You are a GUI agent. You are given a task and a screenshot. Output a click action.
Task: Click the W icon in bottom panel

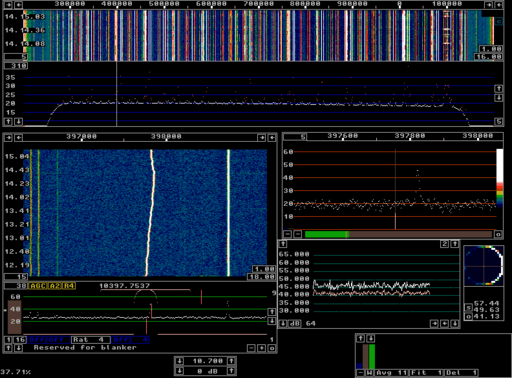[369, 373]
